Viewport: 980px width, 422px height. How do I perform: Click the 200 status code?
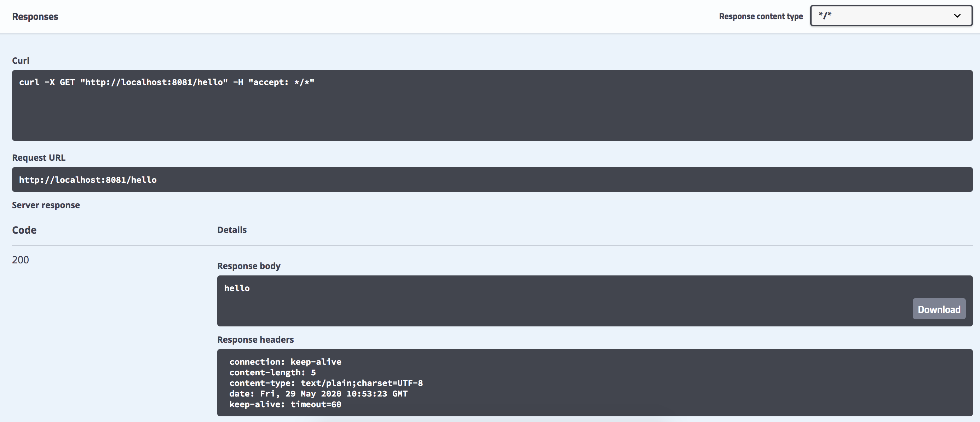[21, 260]
